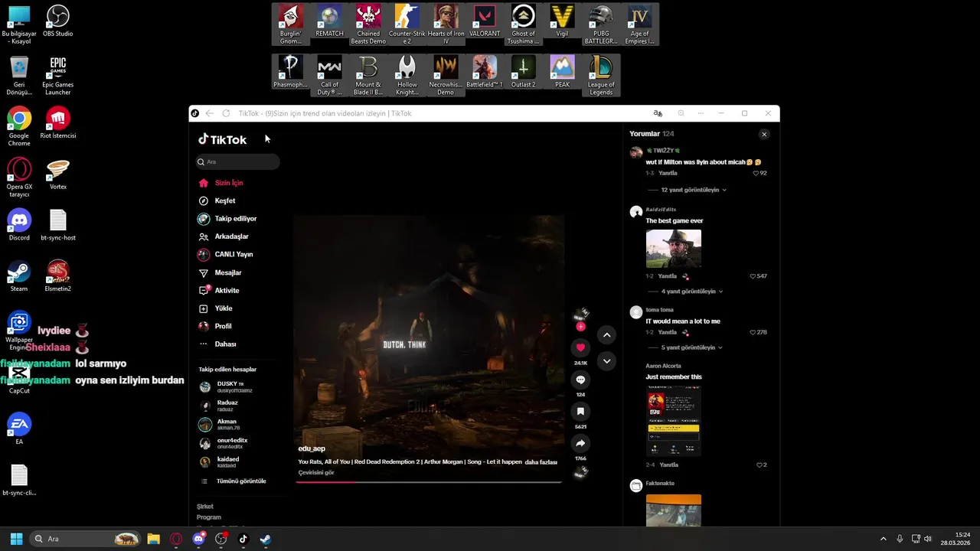Image resolution: width=980 pixels, height=551 pixels.
Task: Click Yanıtla under toma toma's comment
Action: (x=668, y=332)
